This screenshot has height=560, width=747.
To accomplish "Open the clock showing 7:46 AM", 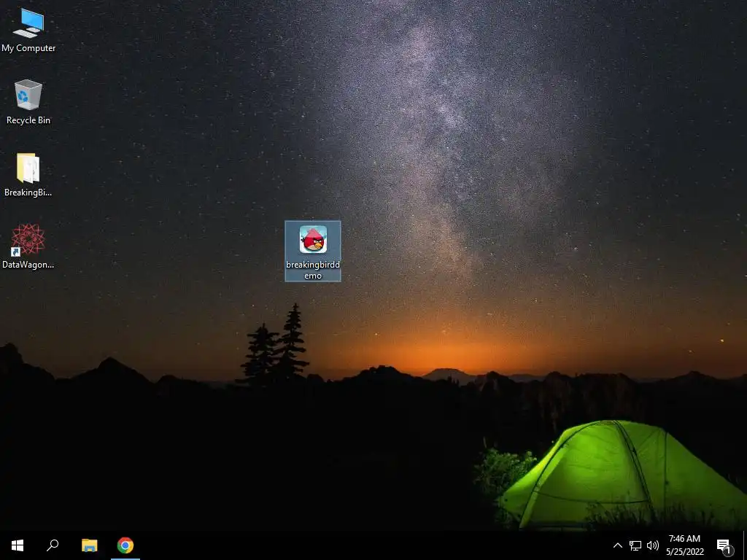I will 684,545.
